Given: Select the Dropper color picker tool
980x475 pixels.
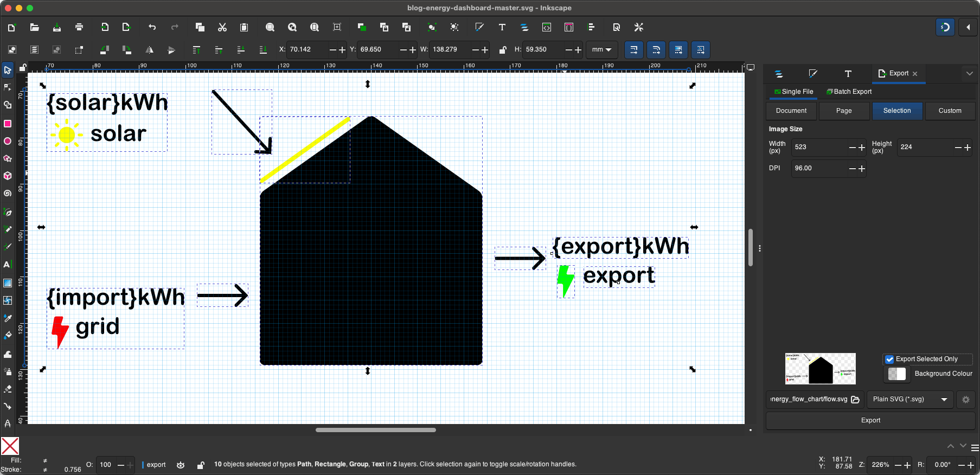Looking at the screenshot, I should click(8, 318).
